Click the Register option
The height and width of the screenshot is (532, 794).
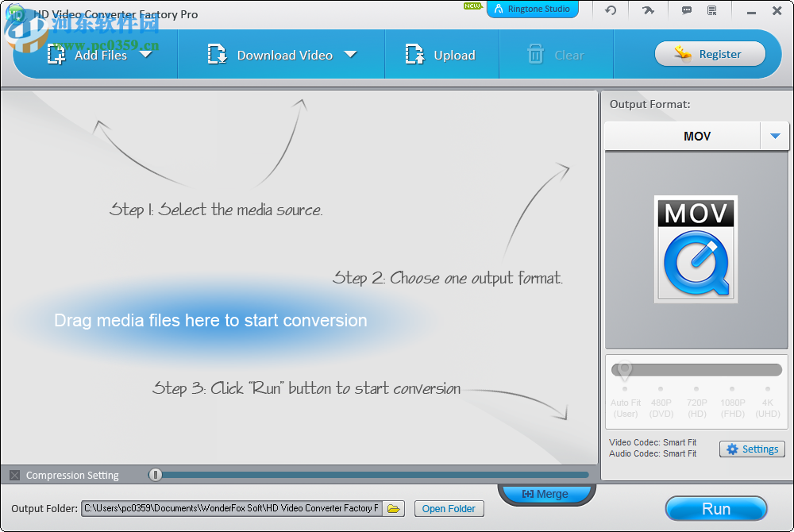[x=709, y=54]
